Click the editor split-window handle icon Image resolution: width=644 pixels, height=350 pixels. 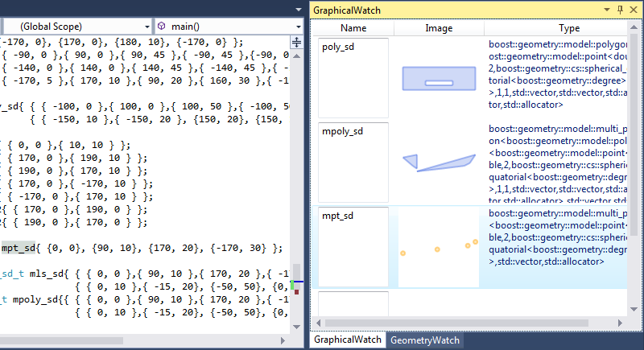pyautogui.click(x=296, y=43)
